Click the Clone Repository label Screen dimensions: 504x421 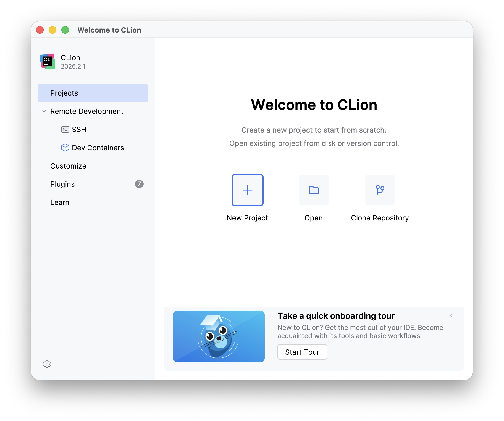(x=380, y=218)
